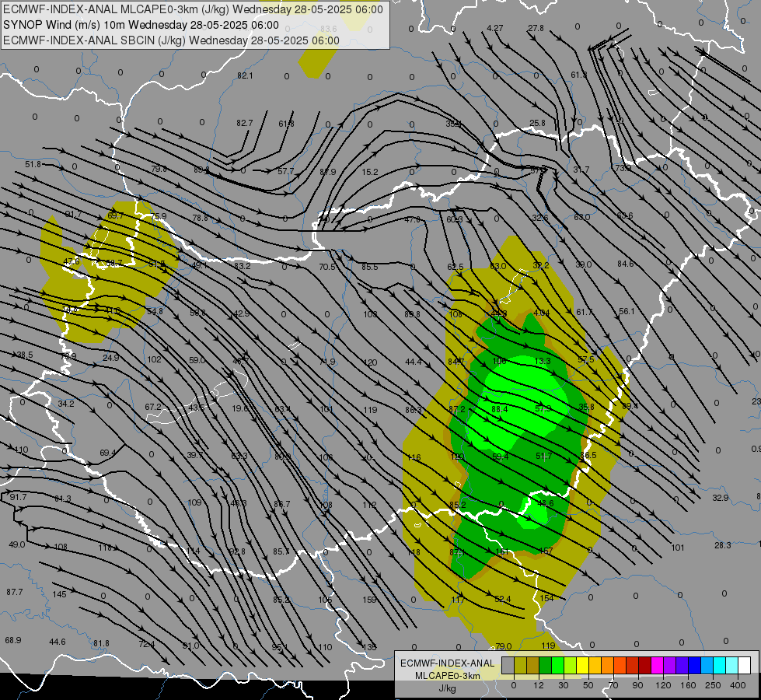The width and height of the screenshot is (761, 700).
Task: Click the map value 59.4
Action: pos(501,456)
